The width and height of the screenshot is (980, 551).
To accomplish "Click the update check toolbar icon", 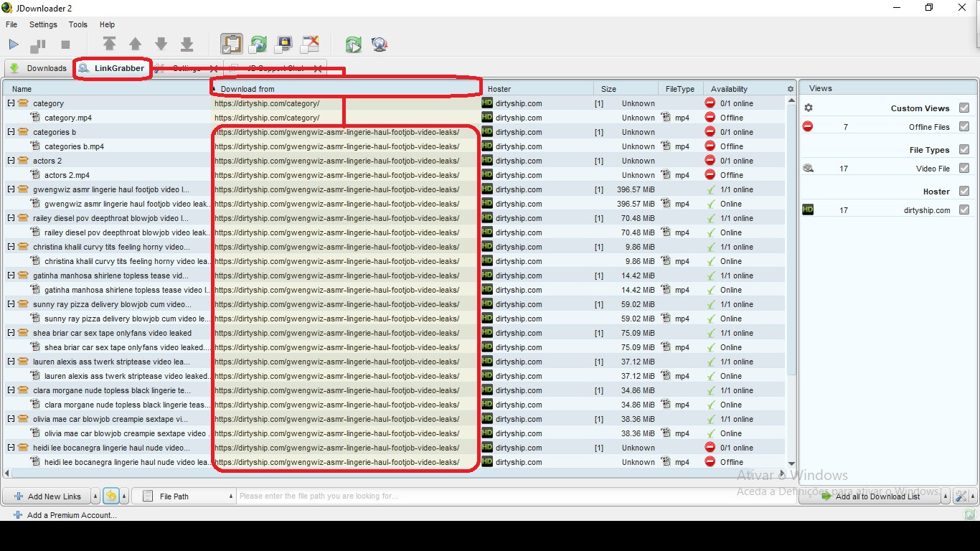I will [353, 44].
